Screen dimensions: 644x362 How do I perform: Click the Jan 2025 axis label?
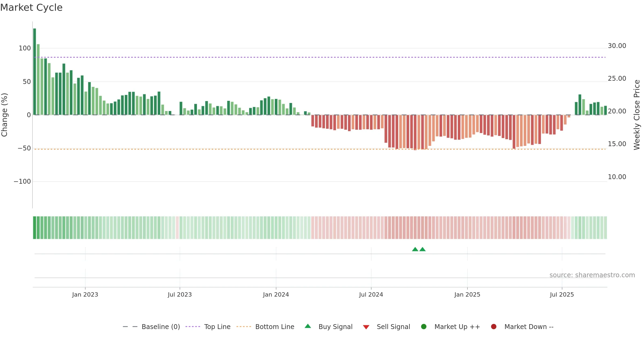tap(467, 294)
